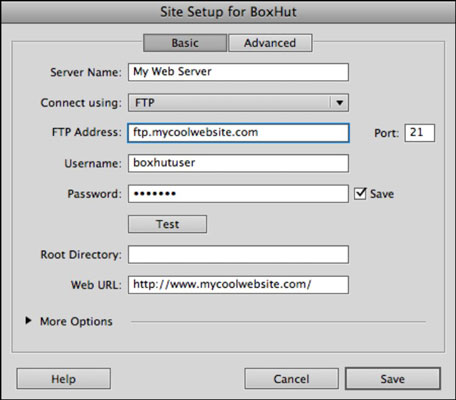The image size is (456, 400).
Task: Click into the Server Name field
Action: [x=238, y=72]
